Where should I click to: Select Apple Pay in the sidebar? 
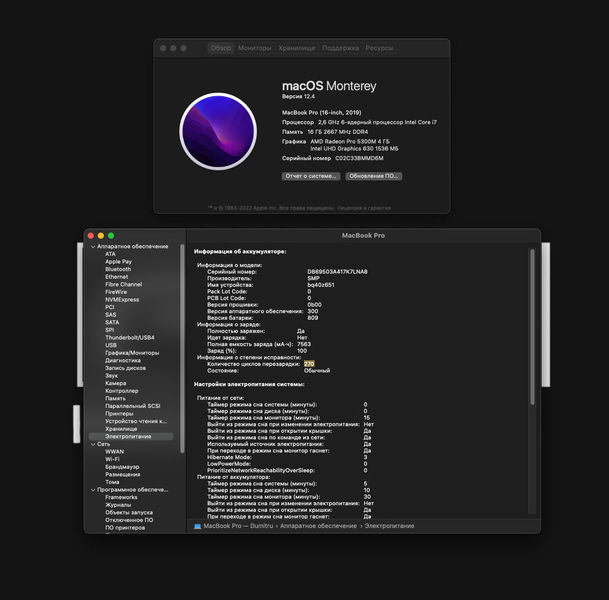118,262
